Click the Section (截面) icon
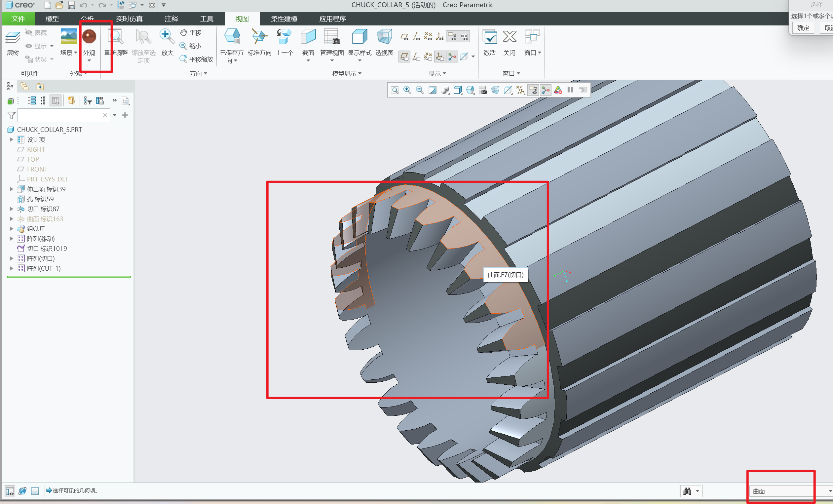Image resolution: width=833 pixels, height=504 pixels. (x=308, y=36)
